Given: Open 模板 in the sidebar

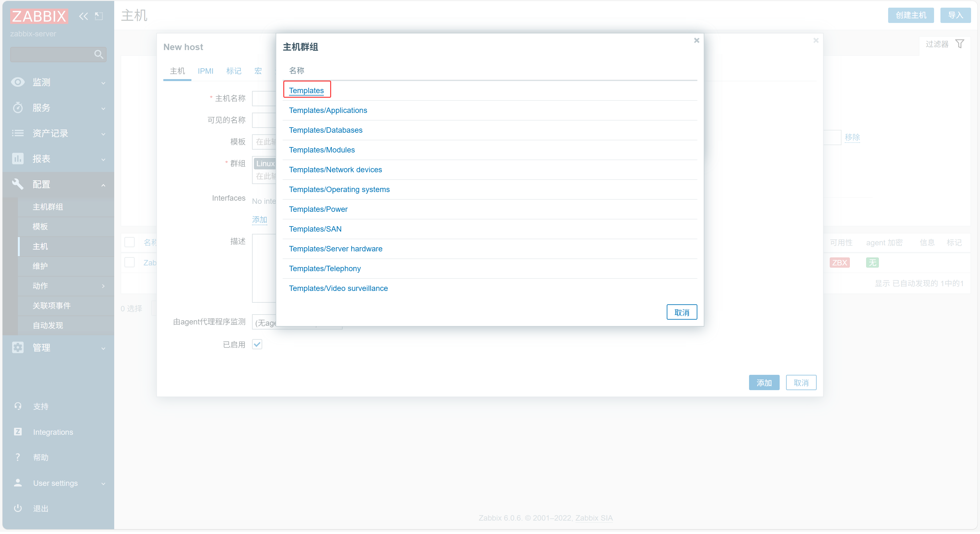Looking at the screenshot, I should tap(40, 227).
